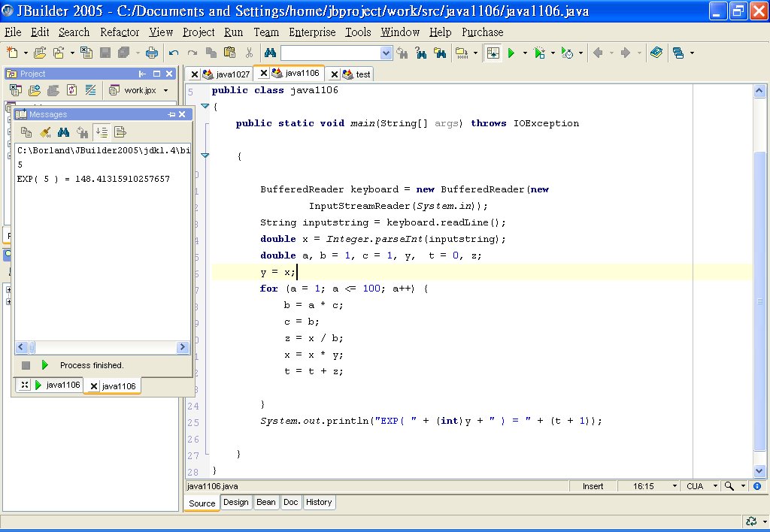This screenshot has width=770, height=532.
Task: Switch to the test editor tab
Action: (x=363, y=74)
